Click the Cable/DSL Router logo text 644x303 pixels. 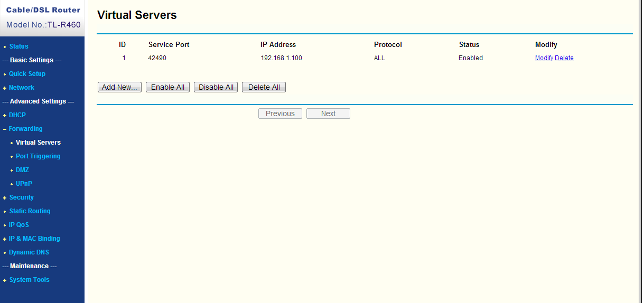43,10
